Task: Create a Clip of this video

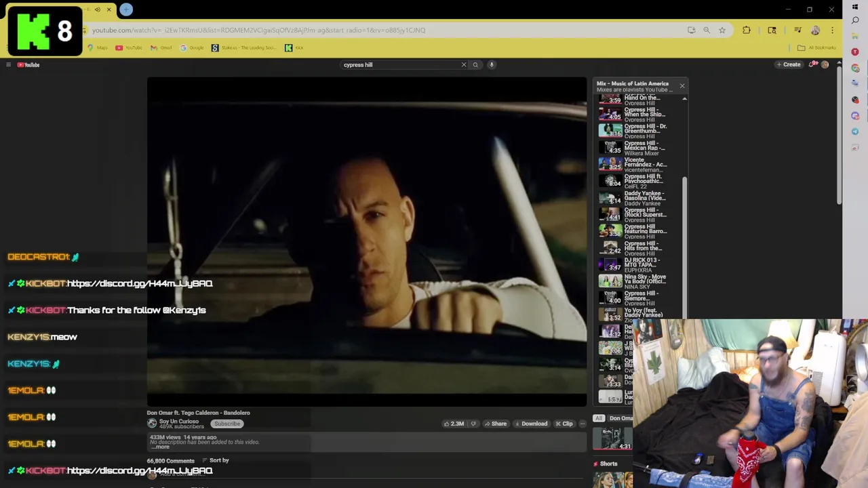Action: [564, 424]
